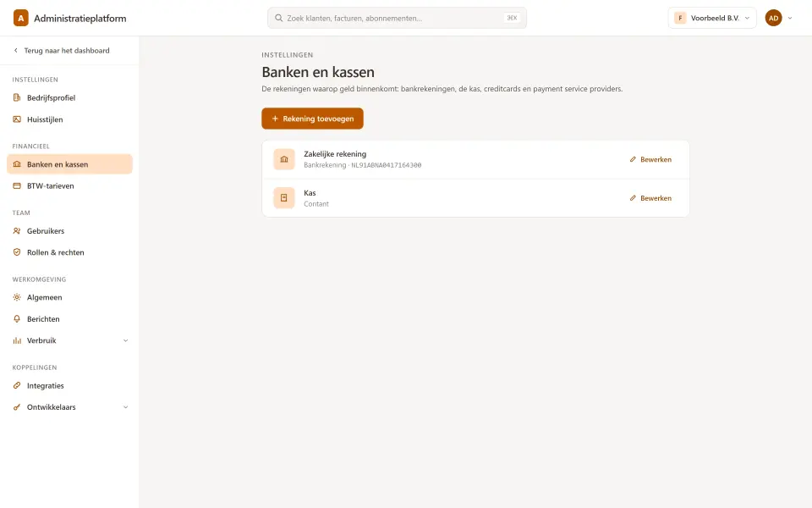Viewport: 812px width, 508px height.
Task: Click the orange Administratieplatform logo icon
Action: point(20,18)
